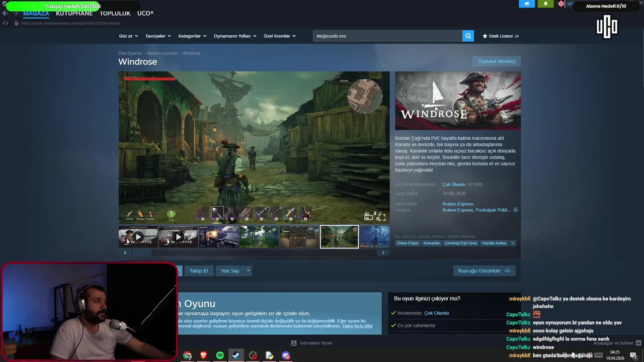This screenshot has height=362, width=644.
Task: Switch to the KÜTÜPHANE tab
Action: (x=74, y=14)
